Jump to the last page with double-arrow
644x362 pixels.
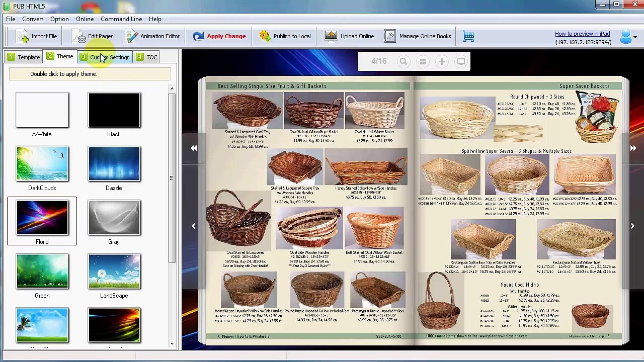633,148
